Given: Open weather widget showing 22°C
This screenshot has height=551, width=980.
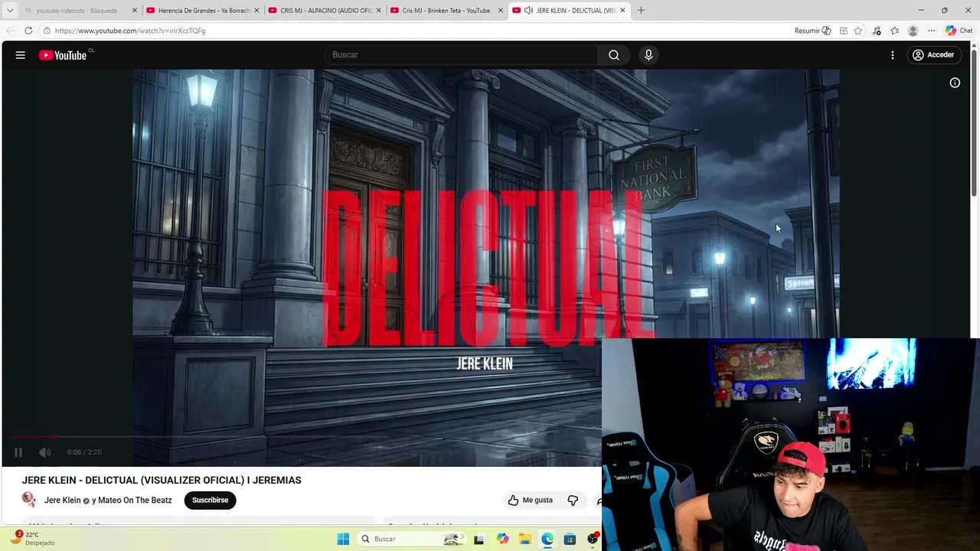Looking at the screenshot, I should point(32,539).
